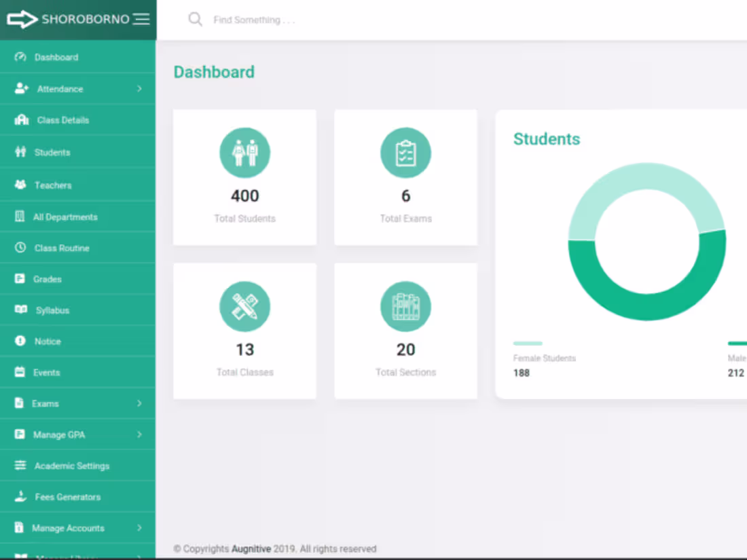Click the Teachers group icon in sidebar
Viewport: 747px width, 560px height.
(x=19, y=185)
